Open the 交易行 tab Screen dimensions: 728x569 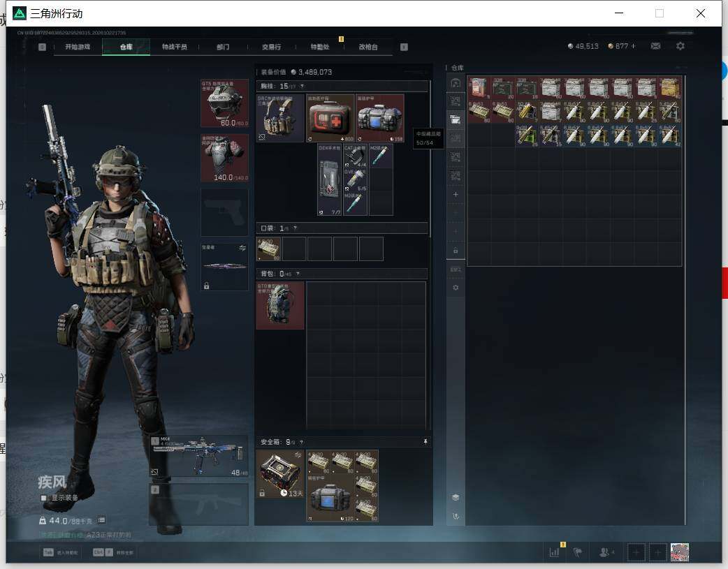click(x=271, y=47)
